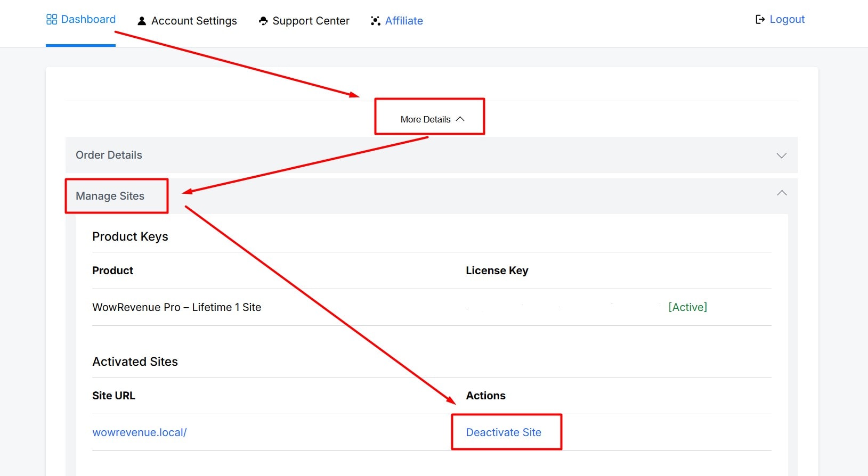Click the Dashboard grid icon
This screenshot has height=476, width=868.
point(52,20)
